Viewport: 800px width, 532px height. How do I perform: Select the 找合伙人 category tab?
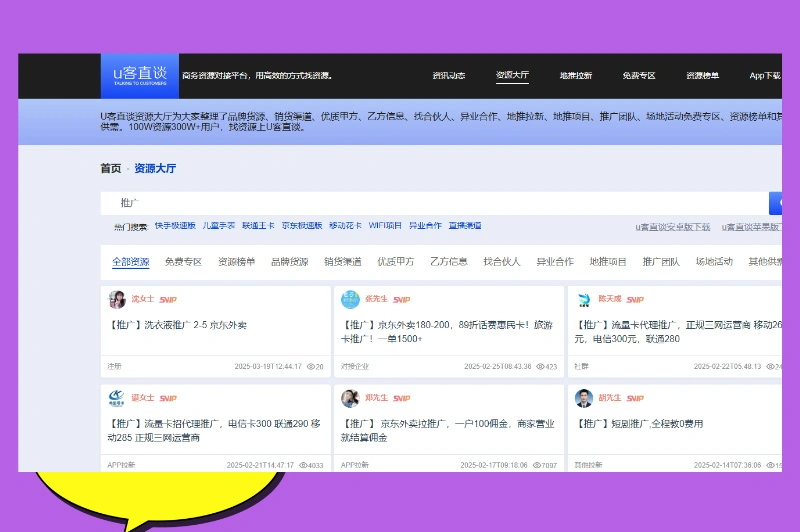[502, 262]
